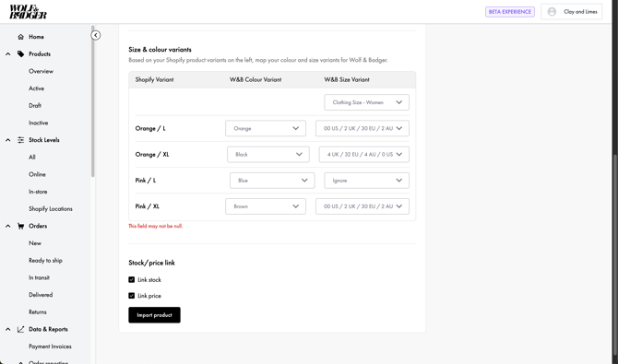Open Pink / L size dropdown showing Ignore
618x364 pixels.
tap(366, 181)
